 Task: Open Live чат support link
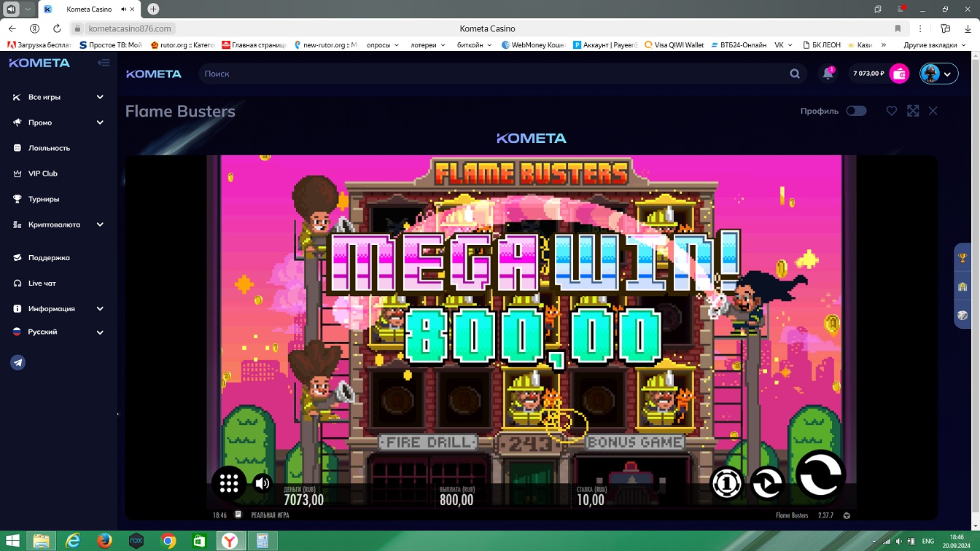tap(42, 283)
